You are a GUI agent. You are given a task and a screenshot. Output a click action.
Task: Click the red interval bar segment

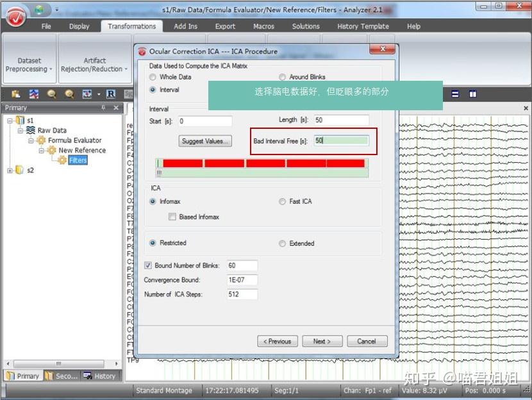pos(263,163)
